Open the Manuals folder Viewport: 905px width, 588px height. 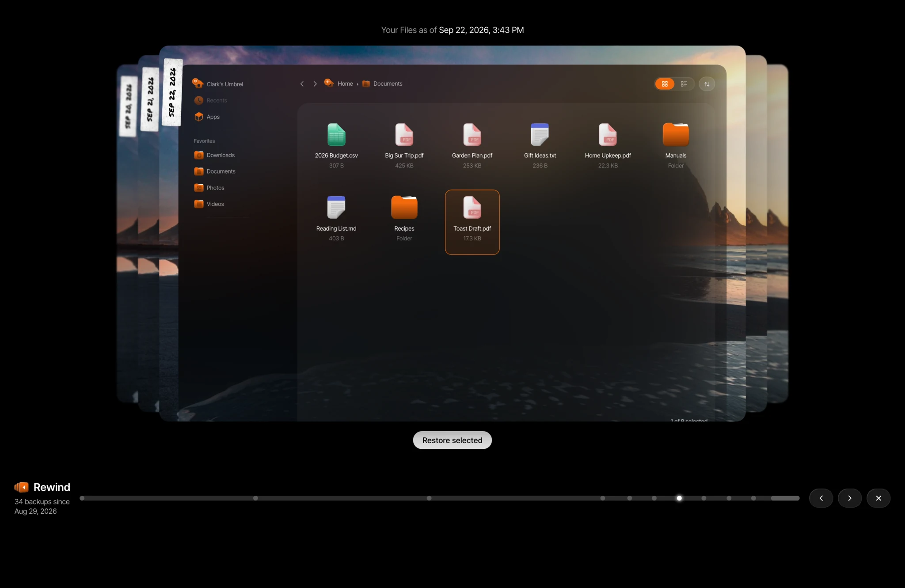(x=676, y=146)
